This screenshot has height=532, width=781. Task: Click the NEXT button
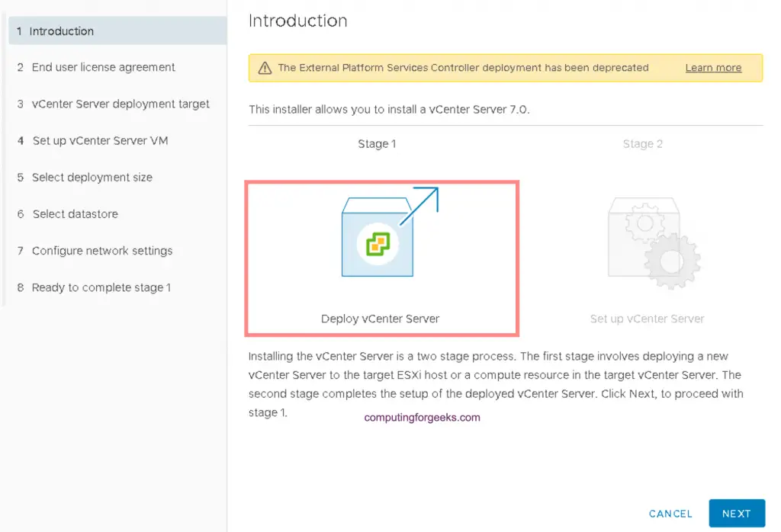(737, 513)
